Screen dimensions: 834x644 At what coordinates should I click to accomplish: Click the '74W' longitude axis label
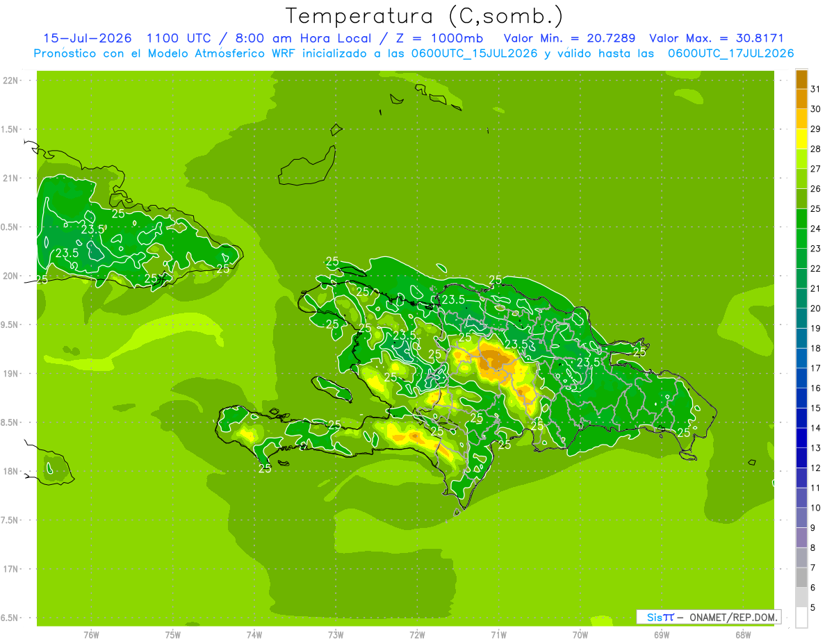(254, 634)
